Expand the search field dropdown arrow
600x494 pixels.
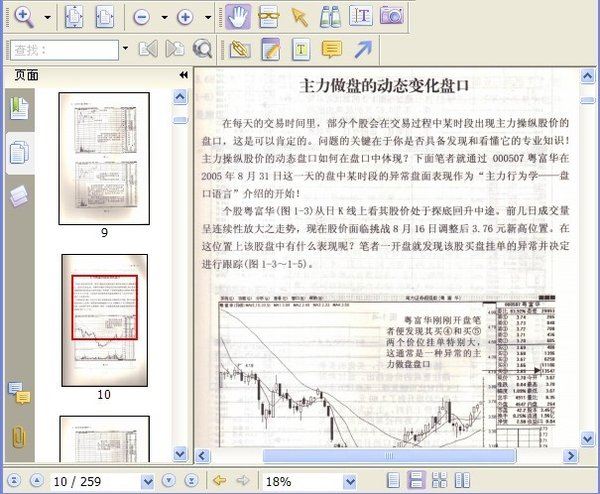(125, 49)
